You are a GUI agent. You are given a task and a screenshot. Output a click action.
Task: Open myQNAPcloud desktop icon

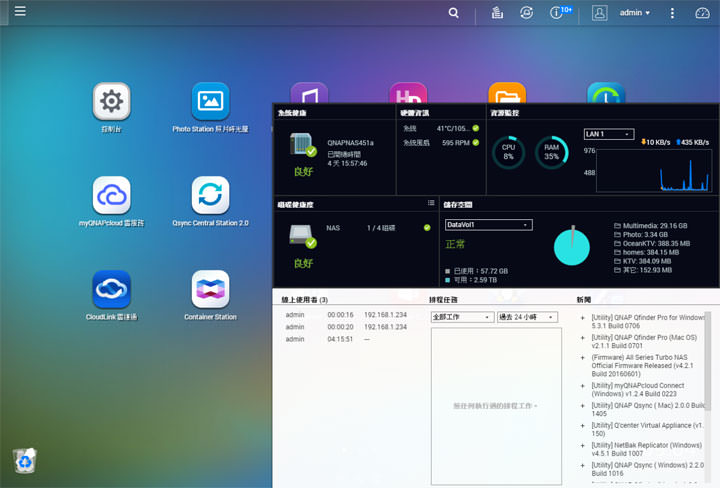click(111, 194)
